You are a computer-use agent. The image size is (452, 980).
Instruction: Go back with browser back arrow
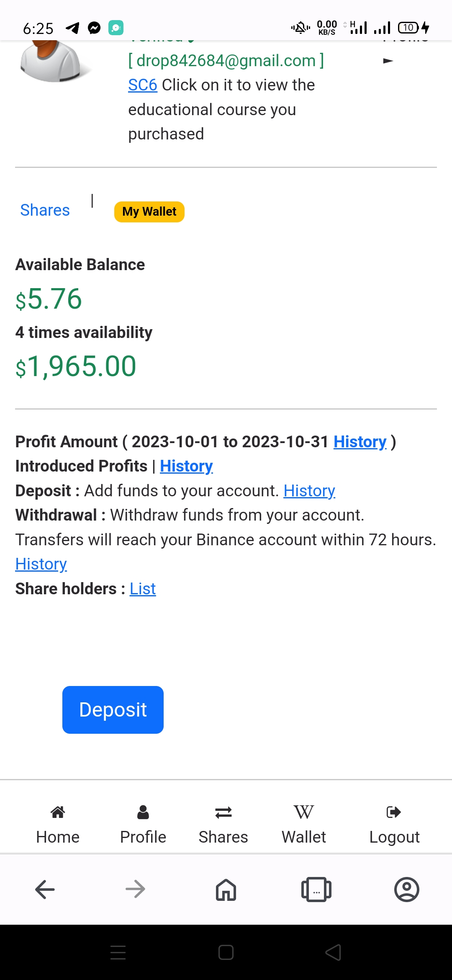tap(45, 889)
